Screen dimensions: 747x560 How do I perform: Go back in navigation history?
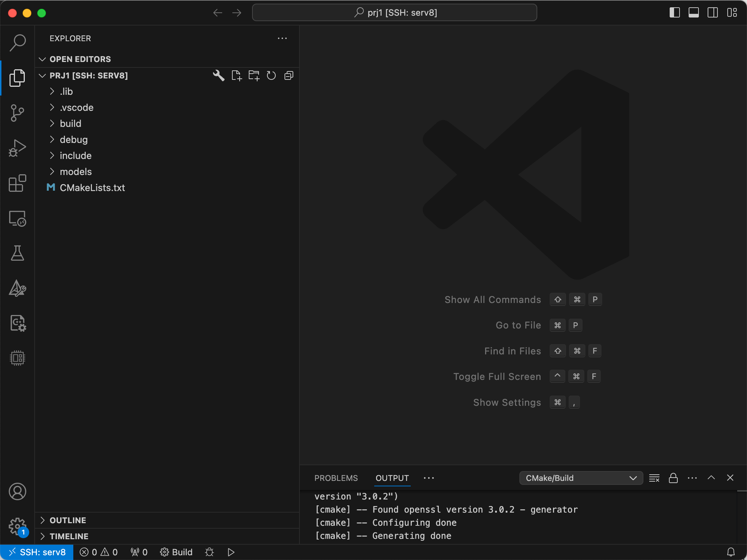point(218,13)
